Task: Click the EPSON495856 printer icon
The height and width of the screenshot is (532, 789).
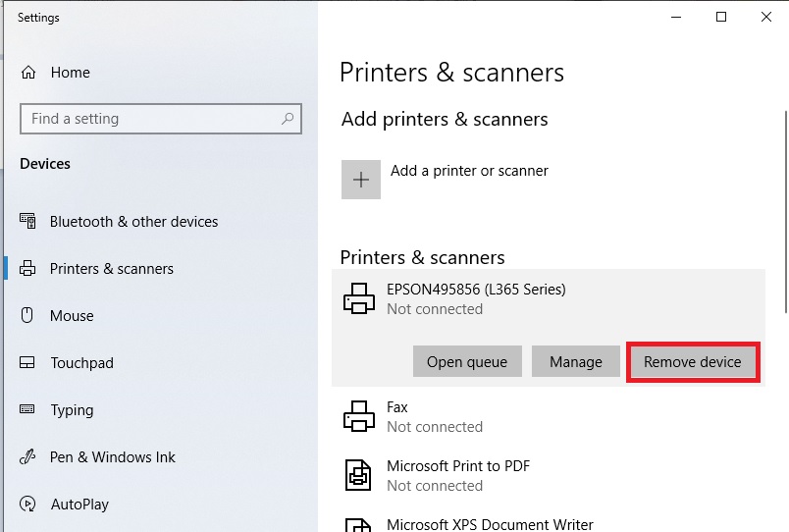Action: [359, 298]
